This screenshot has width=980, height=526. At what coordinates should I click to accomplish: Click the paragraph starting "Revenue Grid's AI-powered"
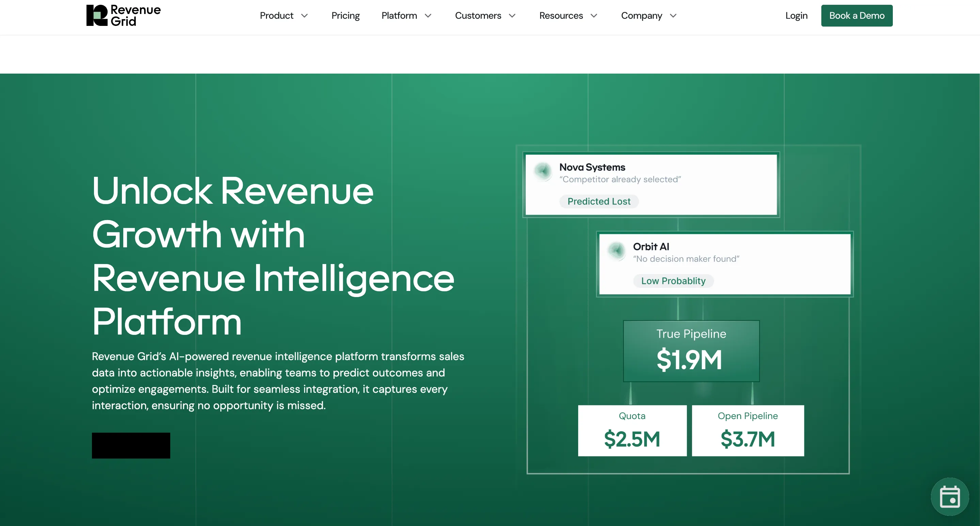(x=278, y=381)
